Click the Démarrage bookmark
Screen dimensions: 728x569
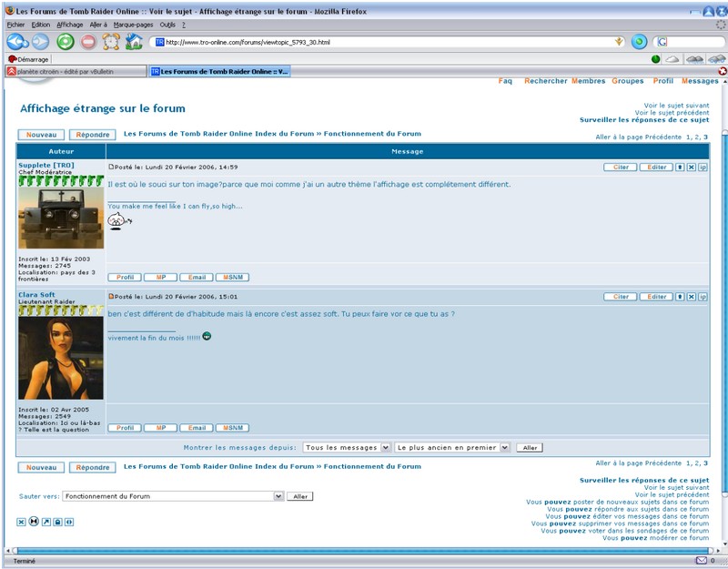[28, 59]
